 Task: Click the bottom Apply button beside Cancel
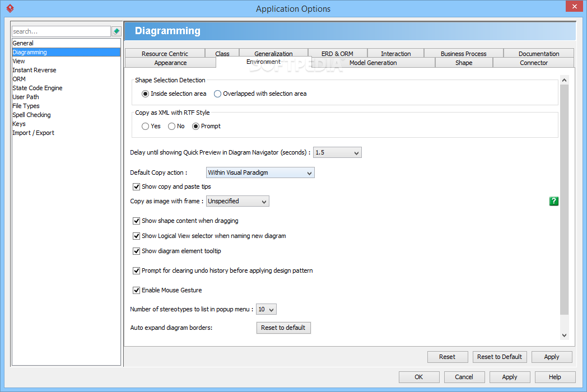pyautogui.click(x=510, y=377)
